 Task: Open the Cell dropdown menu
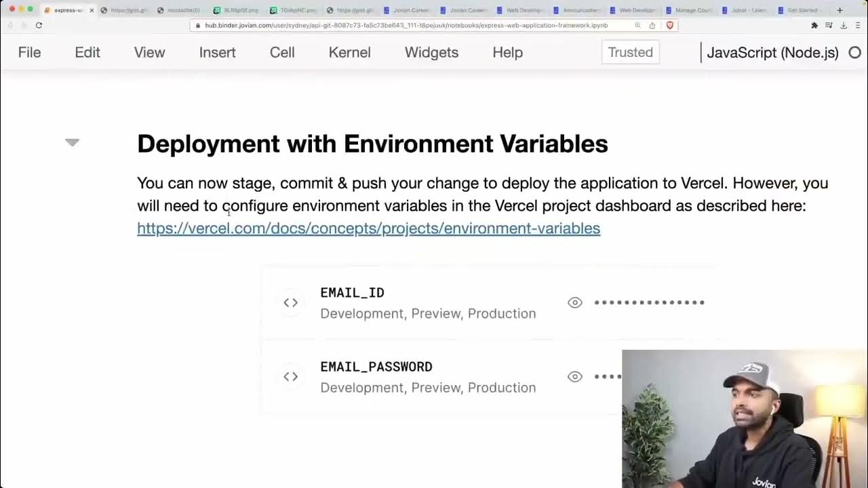click(x=282, y=53)
